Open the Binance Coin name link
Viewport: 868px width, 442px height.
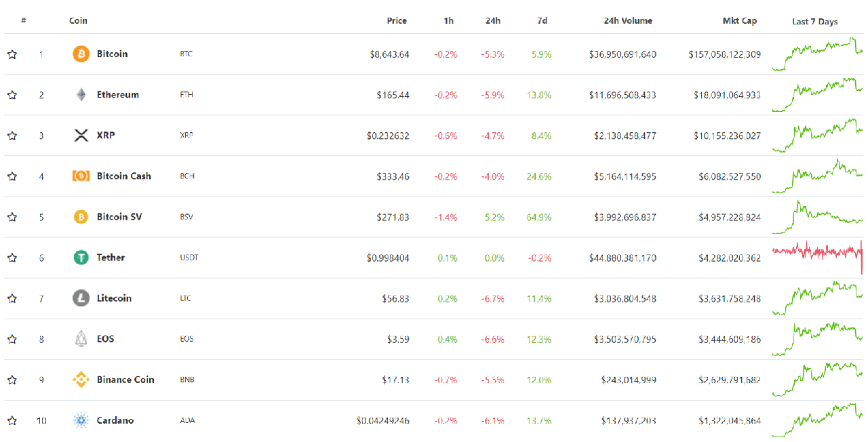pyautogui.click(x=125, y=379)
